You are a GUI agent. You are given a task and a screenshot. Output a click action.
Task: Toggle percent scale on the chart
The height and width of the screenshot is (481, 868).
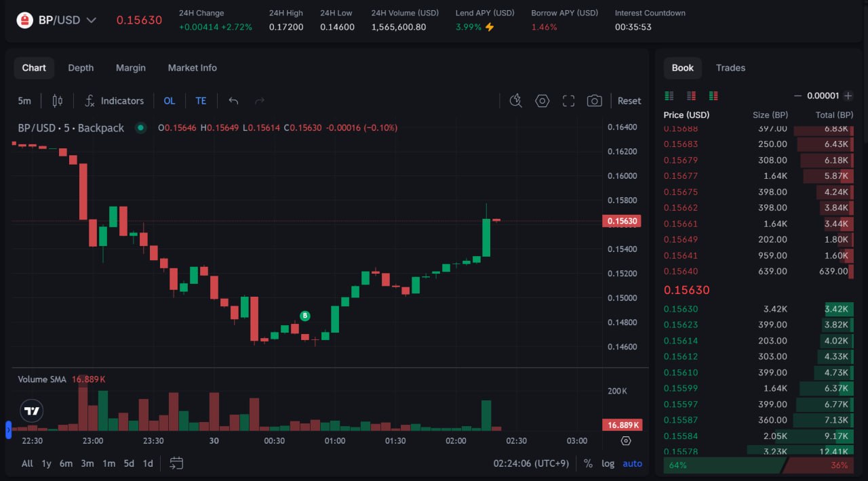tap(588, 463)
